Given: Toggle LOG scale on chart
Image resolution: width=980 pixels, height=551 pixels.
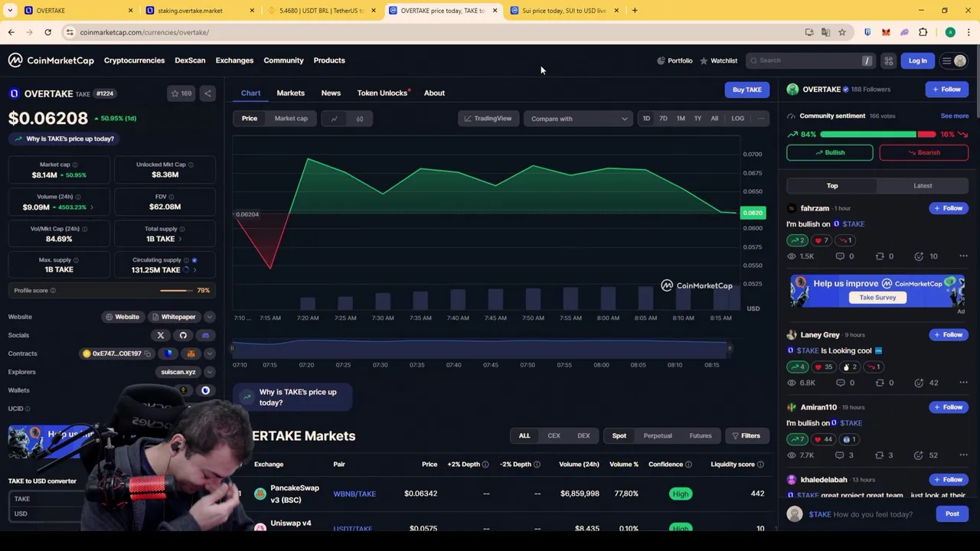Looking at the screenshot, I should point(737,119).
